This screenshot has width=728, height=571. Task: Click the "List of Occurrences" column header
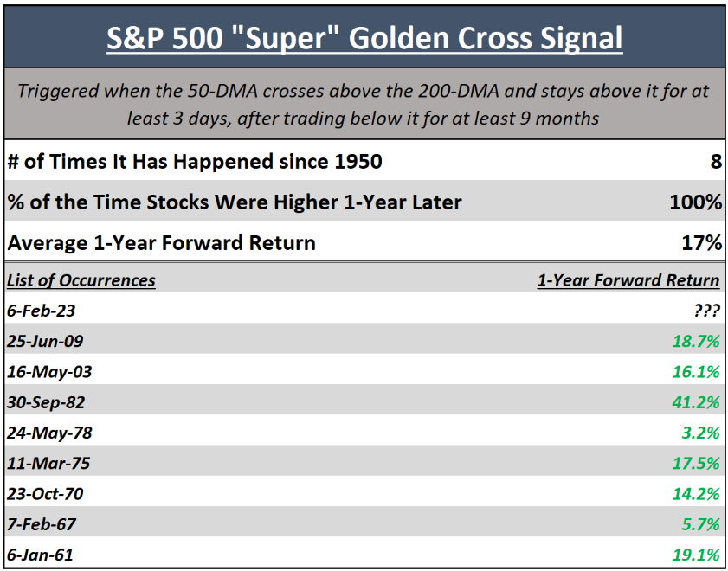pyautogui.click(x=81, y=279)
